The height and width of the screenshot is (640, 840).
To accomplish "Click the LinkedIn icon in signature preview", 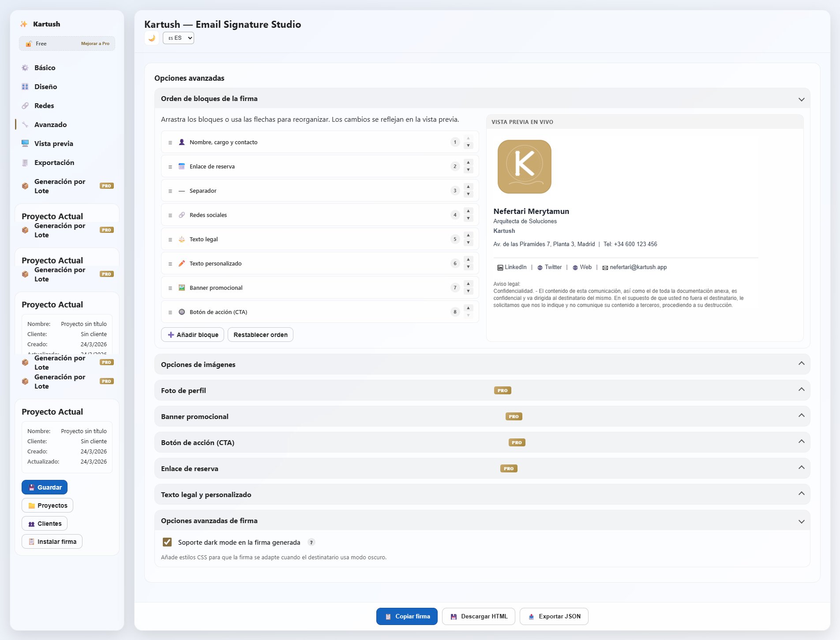I will tap(500, 268).
